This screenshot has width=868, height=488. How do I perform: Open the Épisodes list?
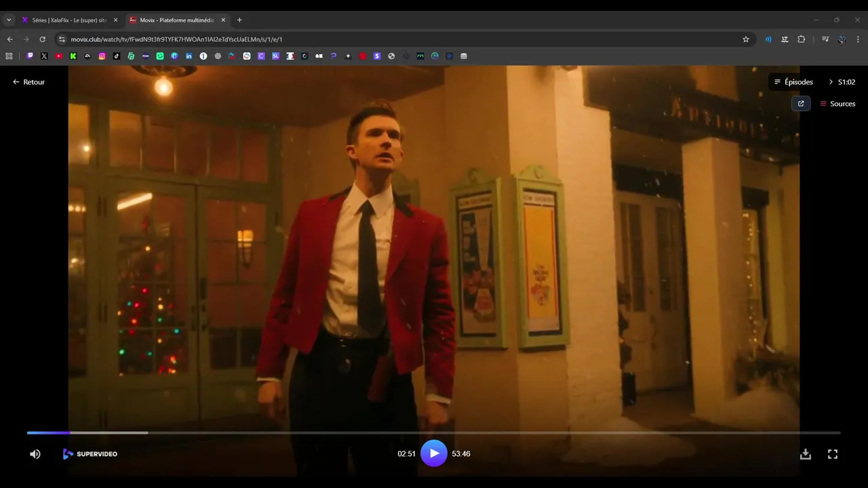(x=793, y=82)
